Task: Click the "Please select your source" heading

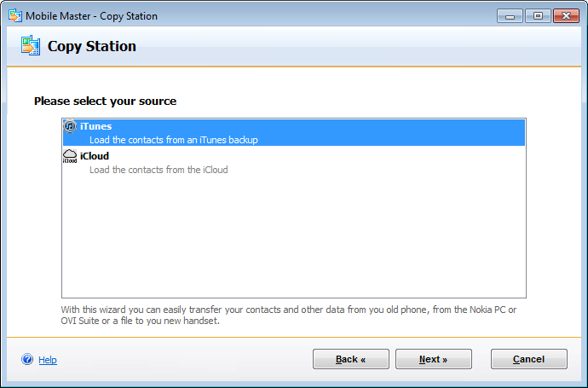Action: 105,101
